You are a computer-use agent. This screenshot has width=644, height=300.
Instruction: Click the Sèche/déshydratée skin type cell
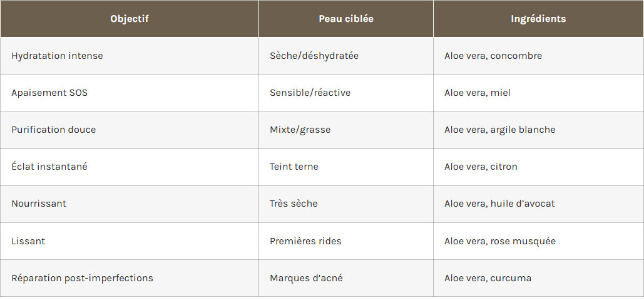click(x=314, y=56)
